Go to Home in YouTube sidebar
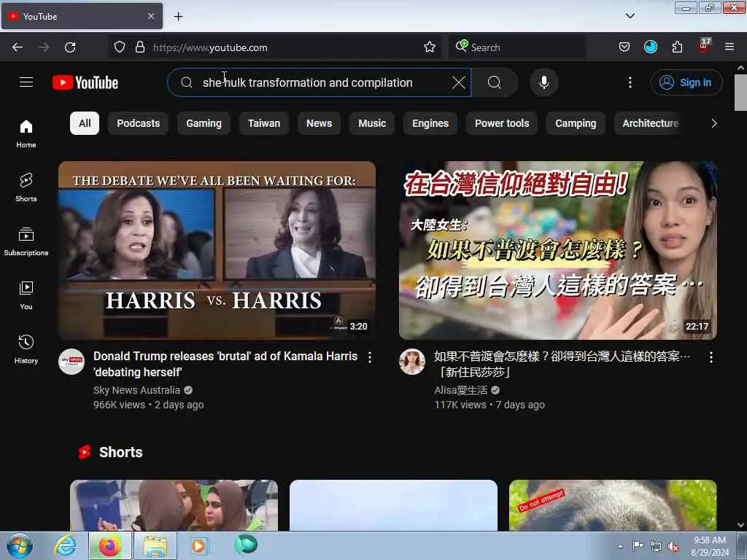This screenshot has height=560, width=747. tap(26, 134)
